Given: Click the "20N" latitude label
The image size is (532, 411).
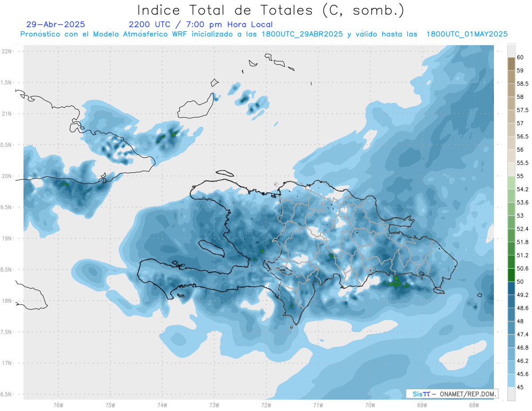Looking at the screenshot, I should click(x=7, y=176).
